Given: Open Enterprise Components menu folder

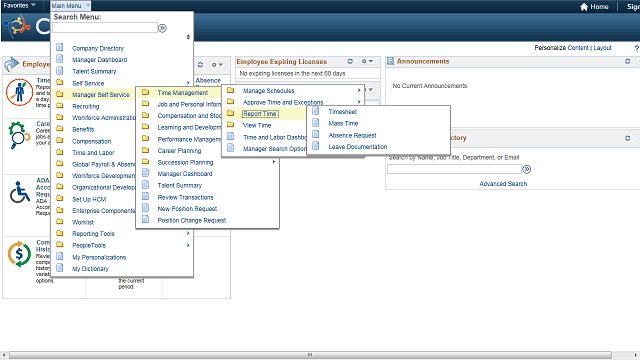Looking at the screenshot, I should (x=103, y=211).
